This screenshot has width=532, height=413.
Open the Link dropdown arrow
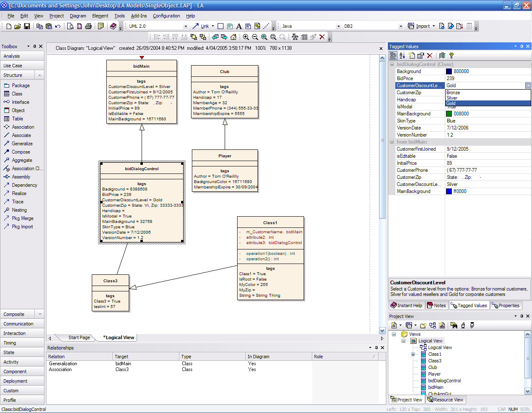coord(213,26)
